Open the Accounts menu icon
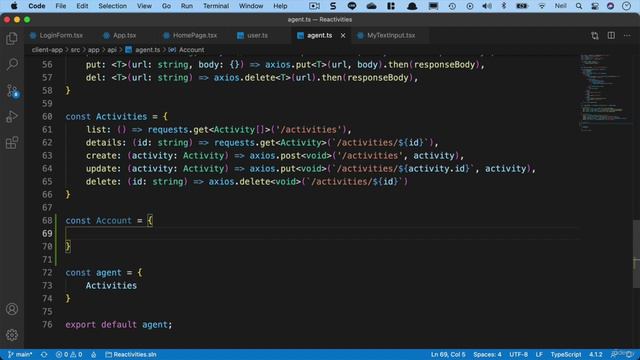The height and width of the screenshot is (360, 640). (x=12, y=309)
